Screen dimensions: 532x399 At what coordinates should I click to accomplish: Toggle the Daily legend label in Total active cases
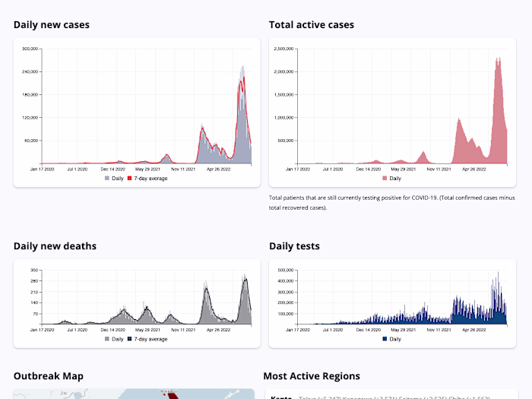coord(395,179)
